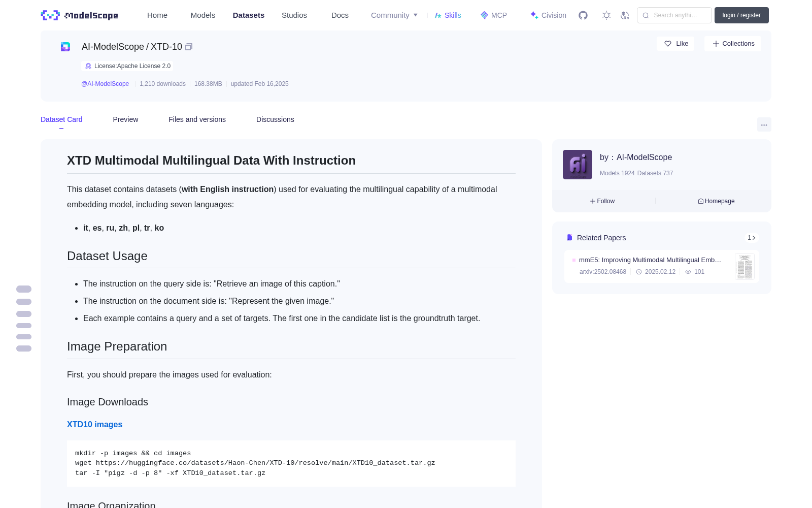The height and width of the screenshot is (508, 812).
Task: Like this dataset with heart button
Action: [x=675, y=44]
